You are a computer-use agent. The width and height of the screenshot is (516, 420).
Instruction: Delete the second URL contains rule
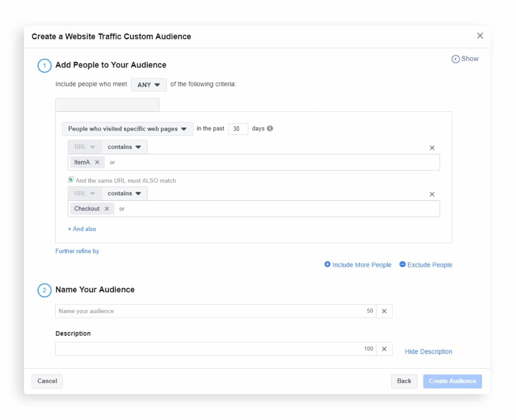[x=432, y=194]
